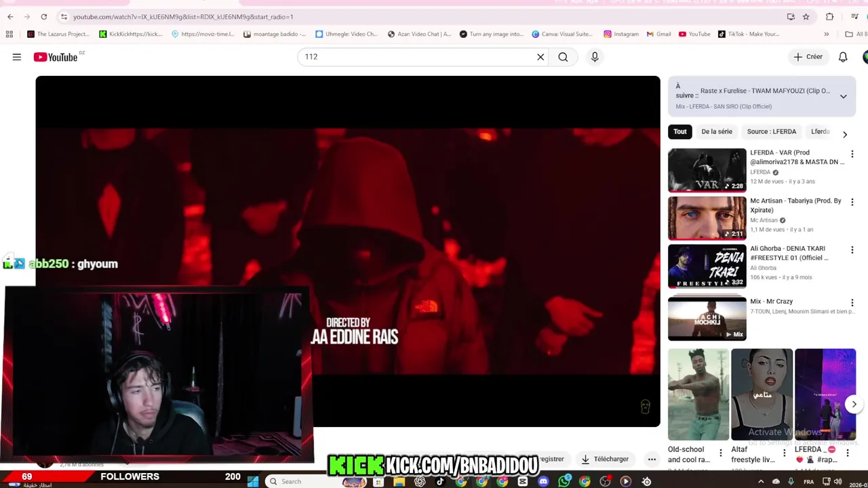
Task: Click the Télécharger download button
Action: 605,459
